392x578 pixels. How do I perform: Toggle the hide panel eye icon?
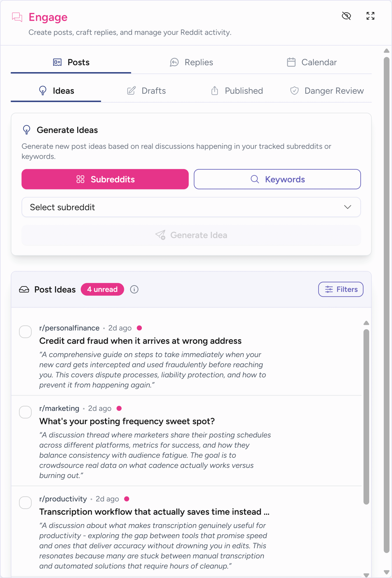tap(346, 16)
